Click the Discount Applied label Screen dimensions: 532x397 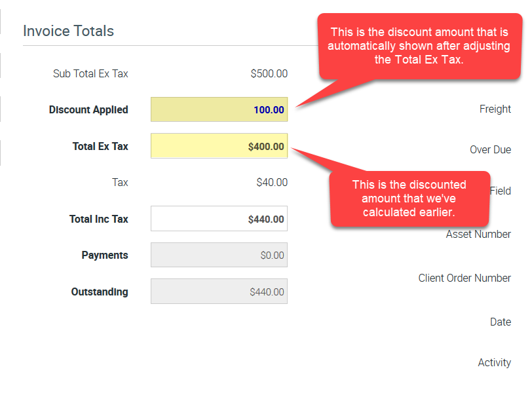tap(88, 109)
